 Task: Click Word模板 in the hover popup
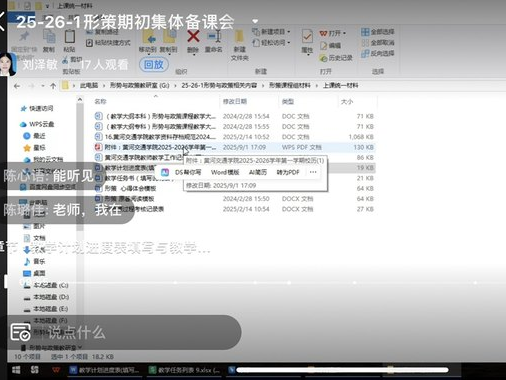point(225,172)
